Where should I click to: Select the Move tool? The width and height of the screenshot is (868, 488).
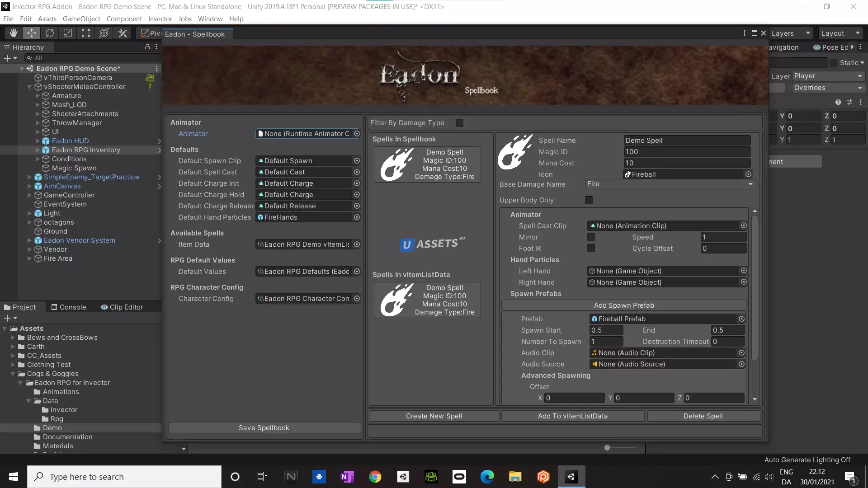pyautogui.click(x=32, y=33)
